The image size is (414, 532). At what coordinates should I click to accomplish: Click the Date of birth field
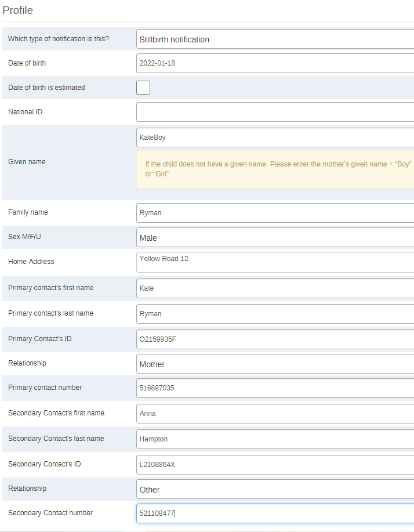click(275, 63)
